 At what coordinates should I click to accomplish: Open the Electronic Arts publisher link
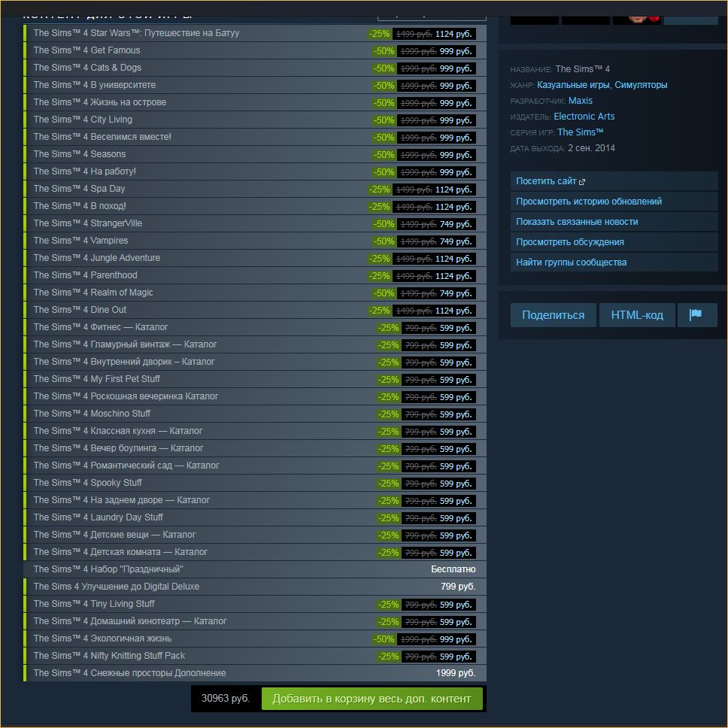[584, 117]
